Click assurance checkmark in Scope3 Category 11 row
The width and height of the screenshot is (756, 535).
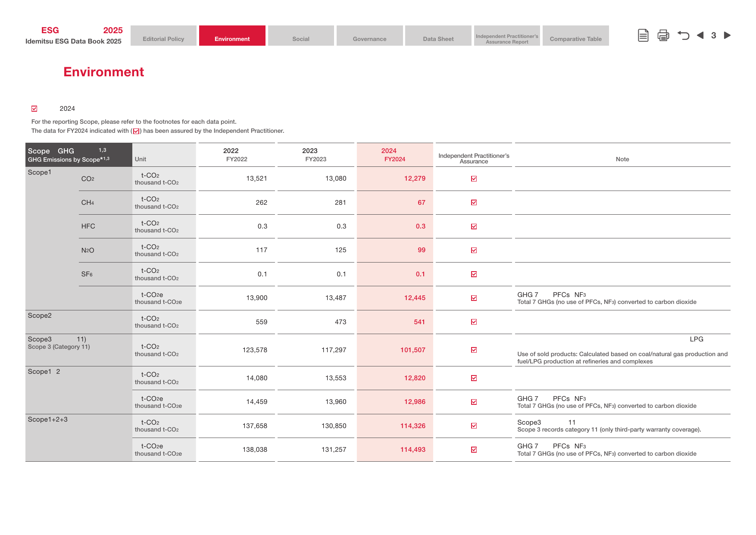pyautogui.click(x=474, y=350)
